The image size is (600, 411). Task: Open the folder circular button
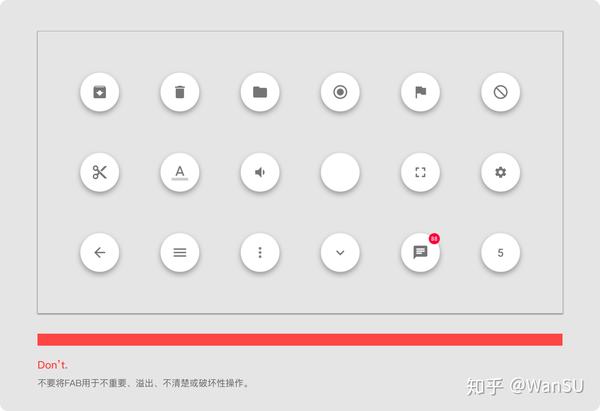[x=260, y=92]
